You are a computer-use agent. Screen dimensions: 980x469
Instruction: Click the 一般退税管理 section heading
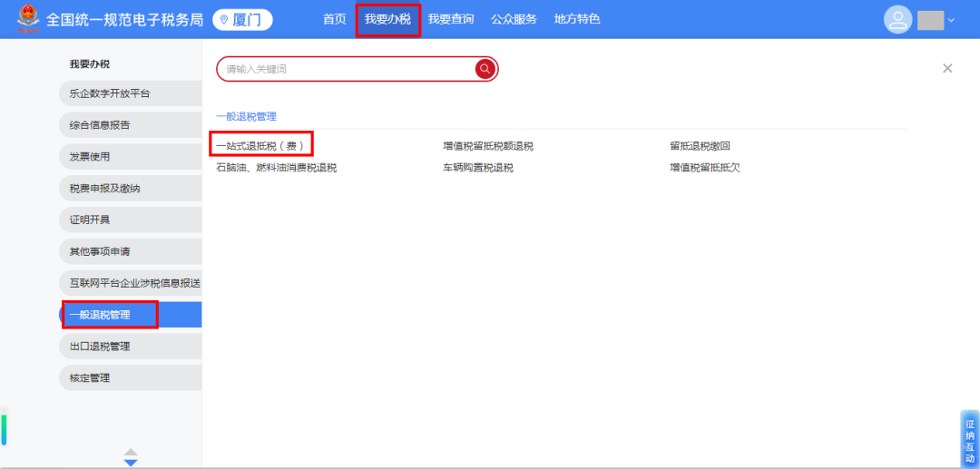pos(246,116)
